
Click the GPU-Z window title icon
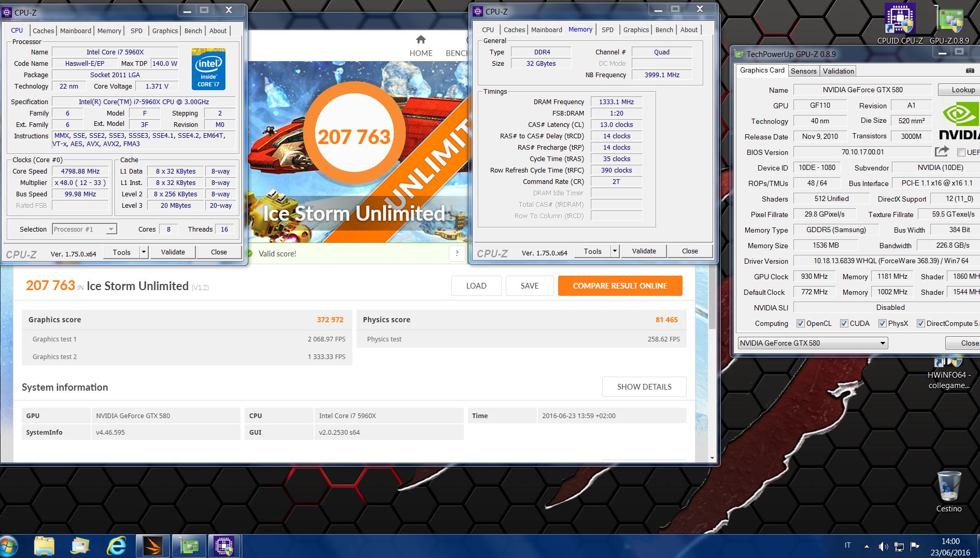pos(739,54)
